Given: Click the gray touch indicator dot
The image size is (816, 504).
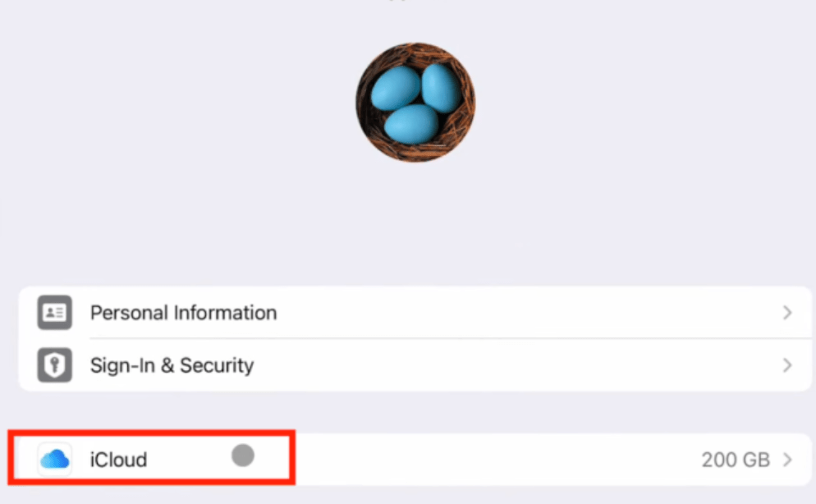Looking at the screenshot, I should click(x=242, y=456).
